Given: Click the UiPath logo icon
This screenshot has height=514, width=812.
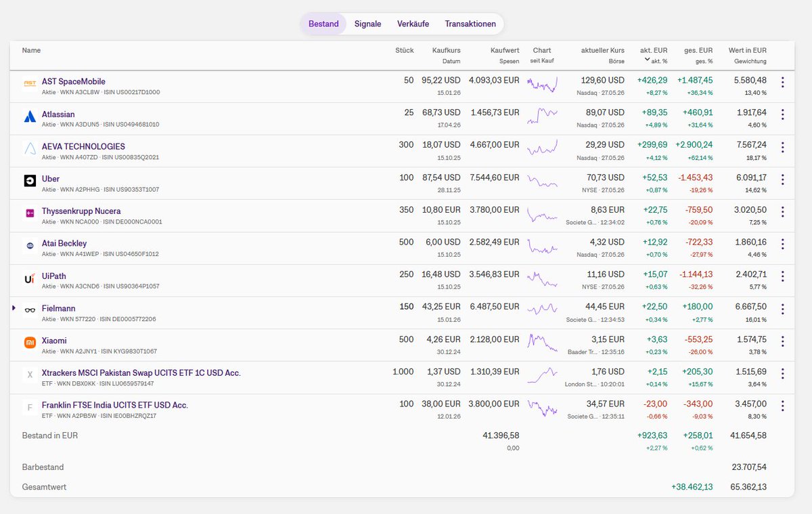Looking at the screenshot, I should [30, 278].
